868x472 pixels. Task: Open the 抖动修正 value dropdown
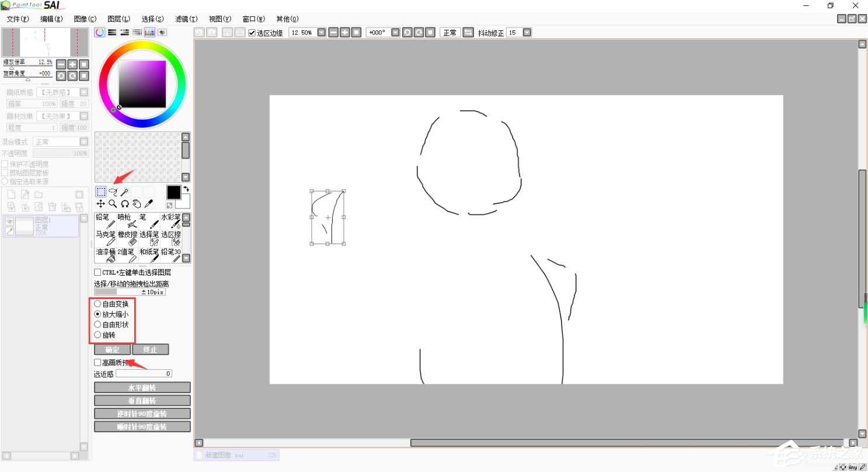(527, 33)
